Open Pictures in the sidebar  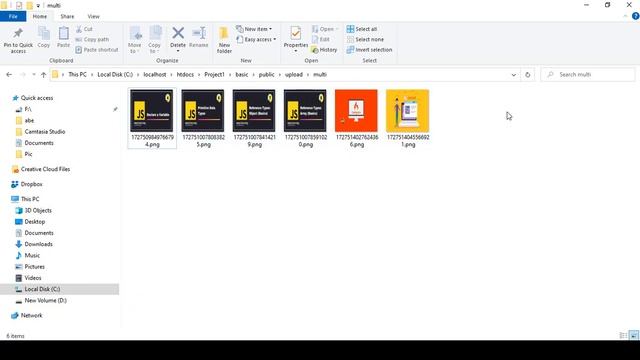[x=34, y=267]
